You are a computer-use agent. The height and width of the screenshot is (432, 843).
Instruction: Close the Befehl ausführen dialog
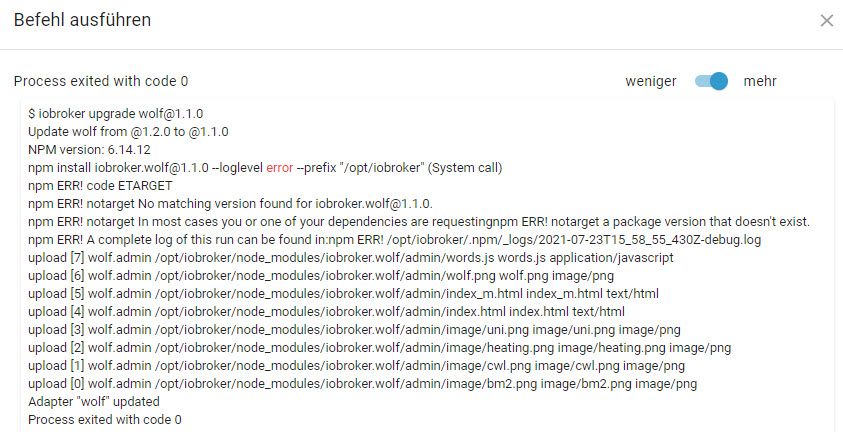click(x=826, y=20)
